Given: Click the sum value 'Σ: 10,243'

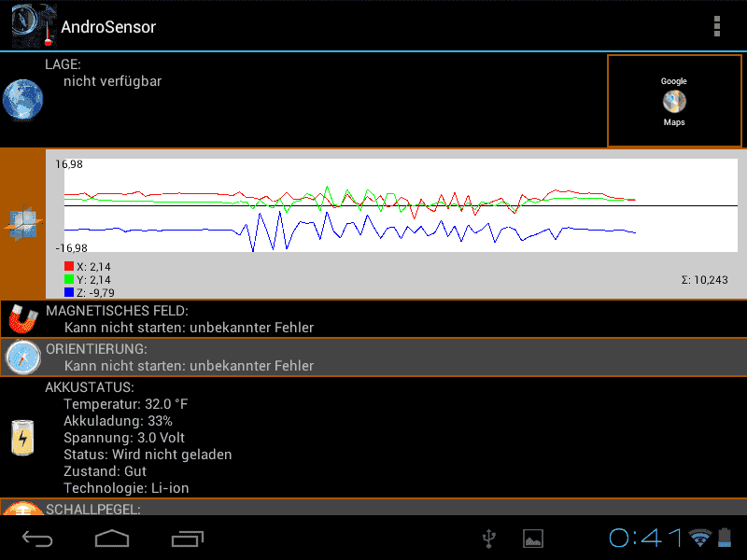Looking at the screenshot, I should pyautogui.click(x=705, y=280).
